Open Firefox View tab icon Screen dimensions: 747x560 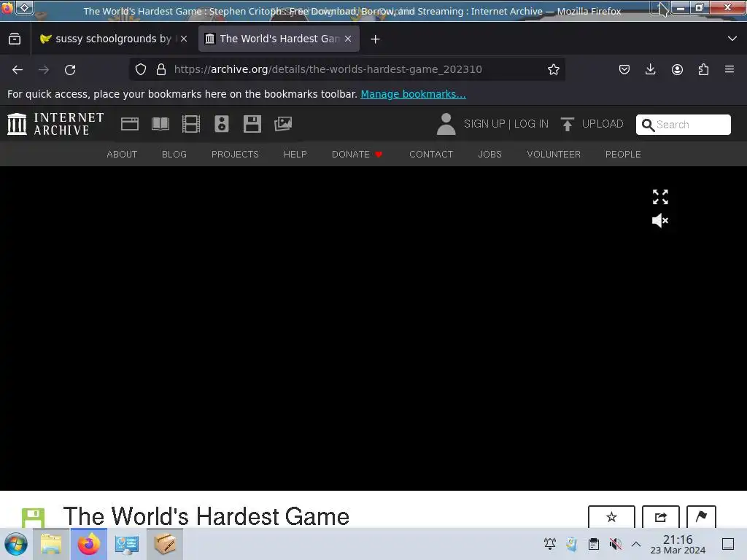pos(15,39)
